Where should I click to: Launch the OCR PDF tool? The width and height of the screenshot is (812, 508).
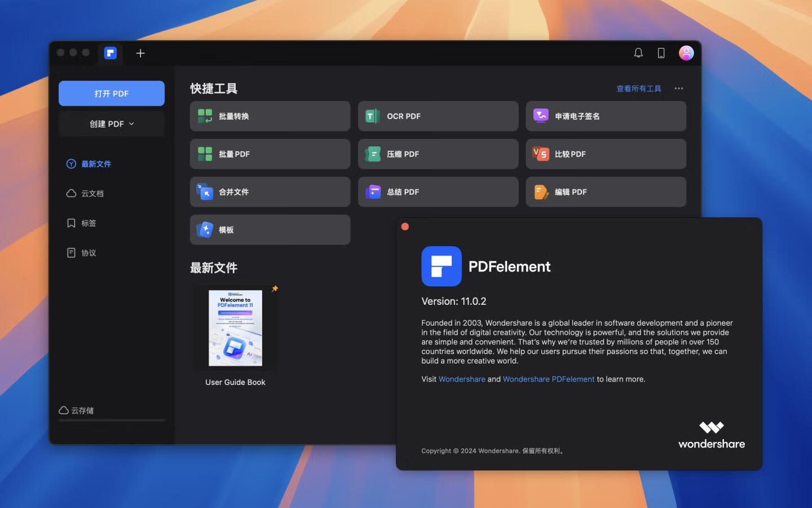click(x=438, y=116)
